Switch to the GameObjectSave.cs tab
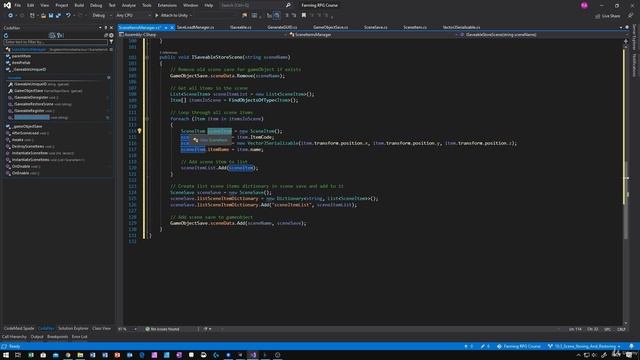This screenshot has height=360, width=640. (331, 27)
